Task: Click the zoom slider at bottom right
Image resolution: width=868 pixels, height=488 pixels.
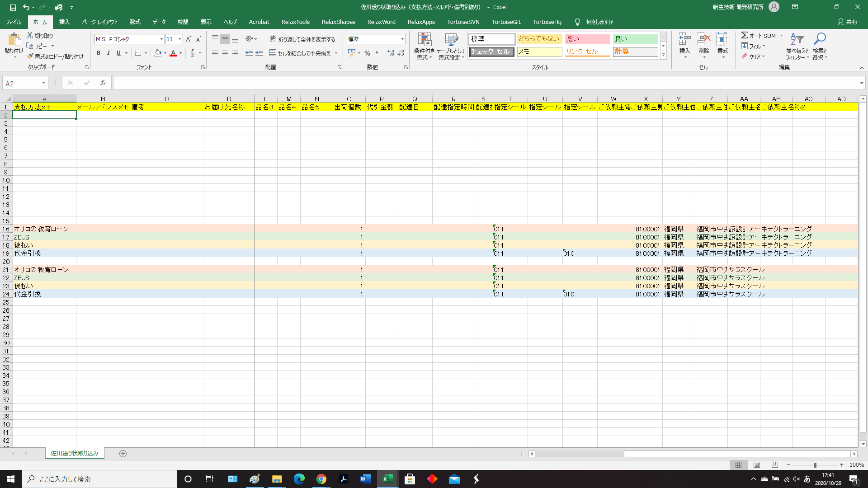Action: (x=815, y=465)
